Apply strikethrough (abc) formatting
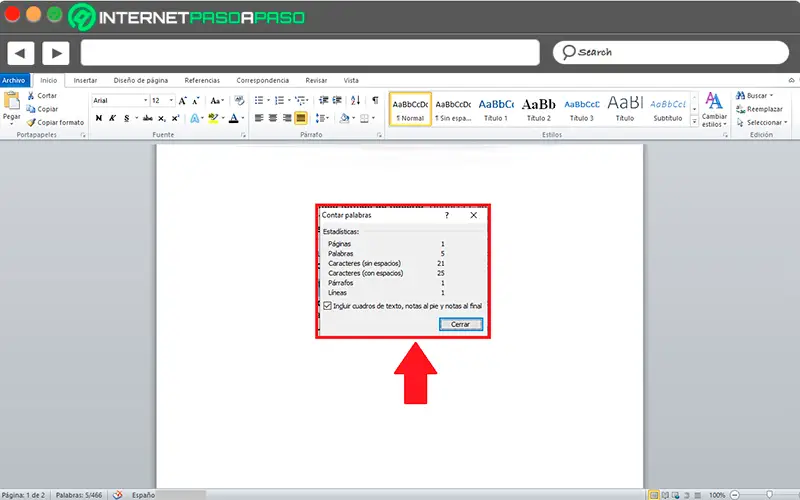 [x=147, y=118]
